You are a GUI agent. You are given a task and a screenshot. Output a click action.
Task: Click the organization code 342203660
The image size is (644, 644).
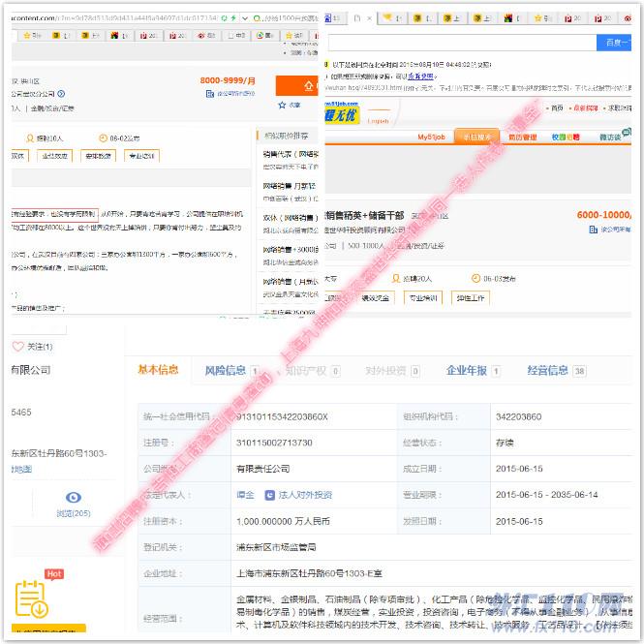click(x=518, y=416)
